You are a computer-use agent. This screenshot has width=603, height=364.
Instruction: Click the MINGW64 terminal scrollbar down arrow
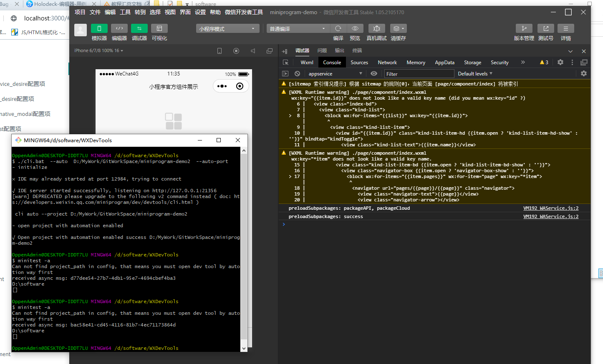click(x=244, y=348)
